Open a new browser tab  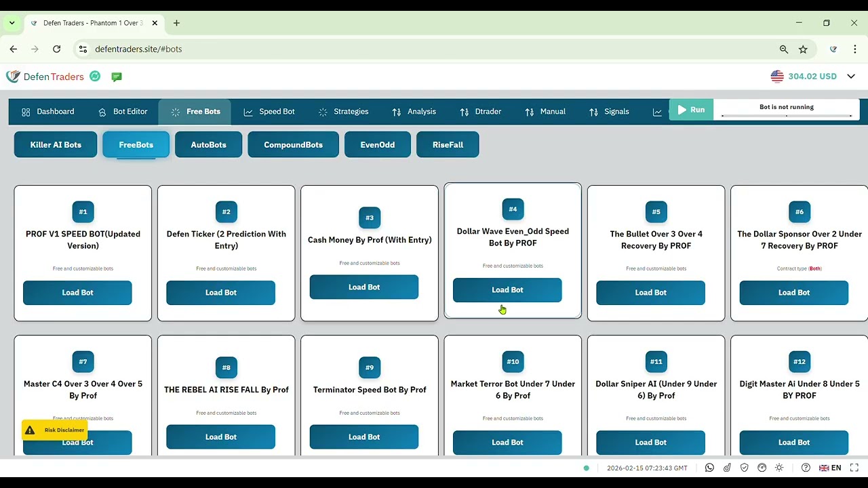pyautogui.click(x=176, y=23)
